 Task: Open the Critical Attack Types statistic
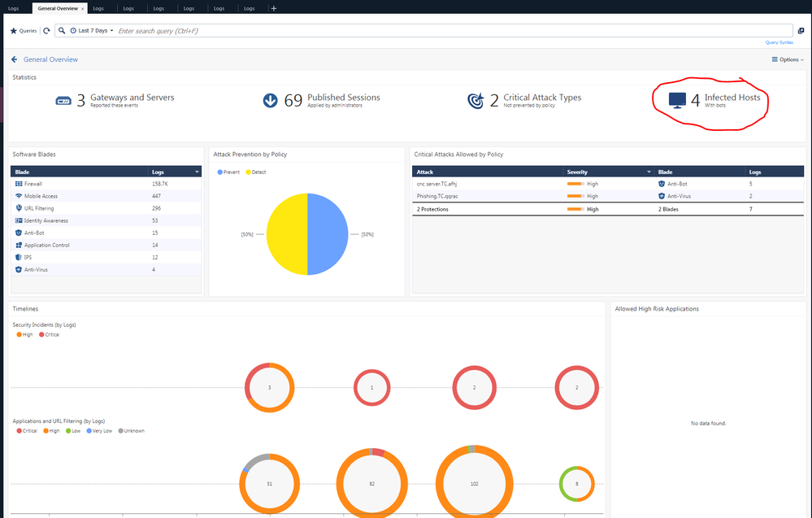524,101
